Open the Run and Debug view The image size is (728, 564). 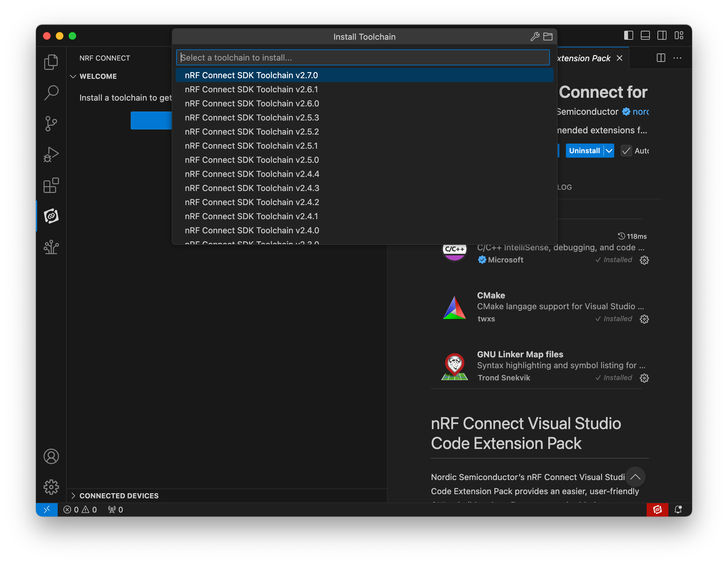[x=51, y=155]
